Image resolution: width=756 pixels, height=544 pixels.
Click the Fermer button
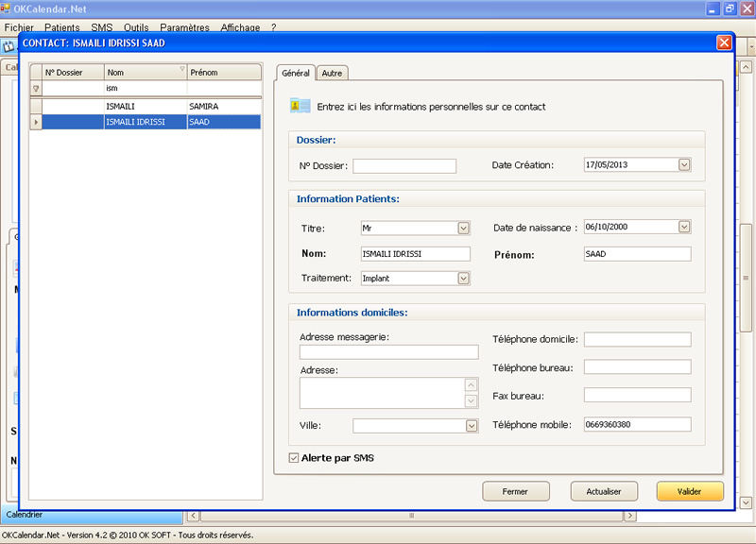[x=515, y=491]
